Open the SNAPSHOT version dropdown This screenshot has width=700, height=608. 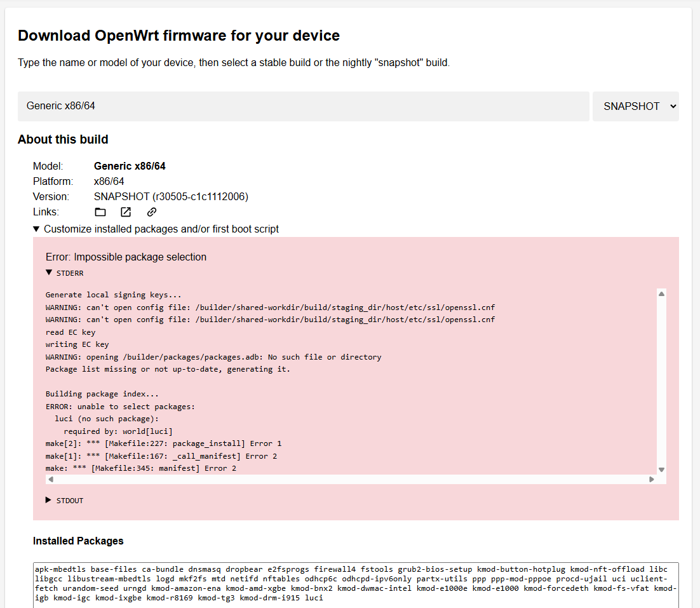tap(635, 106)
